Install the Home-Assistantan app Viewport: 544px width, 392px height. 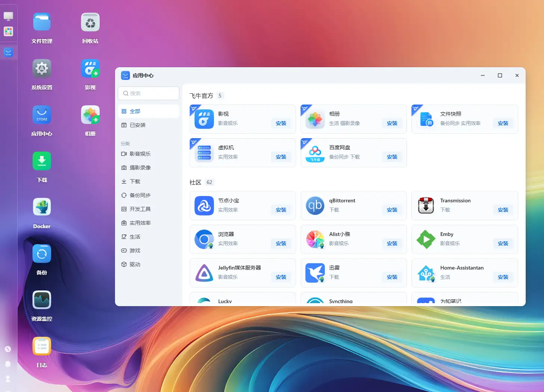click(x=503, y=277)
